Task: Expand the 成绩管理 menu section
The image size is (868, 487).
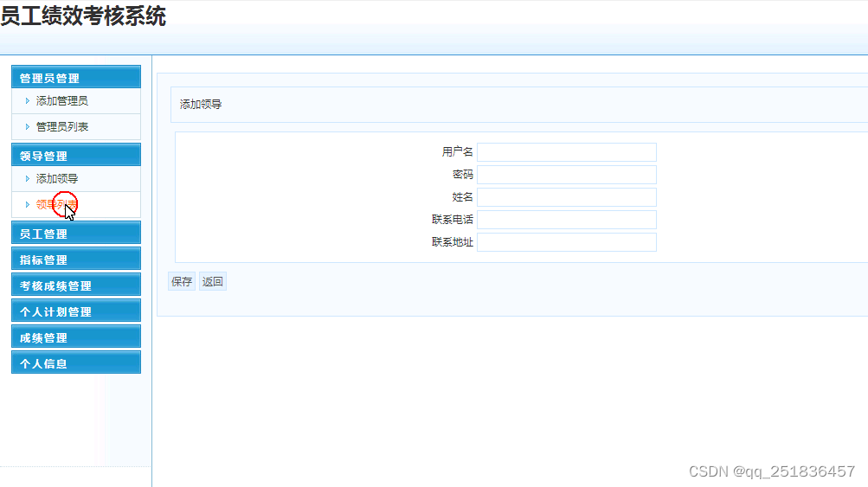Action: pyautogui.click(x=76, y=337)
